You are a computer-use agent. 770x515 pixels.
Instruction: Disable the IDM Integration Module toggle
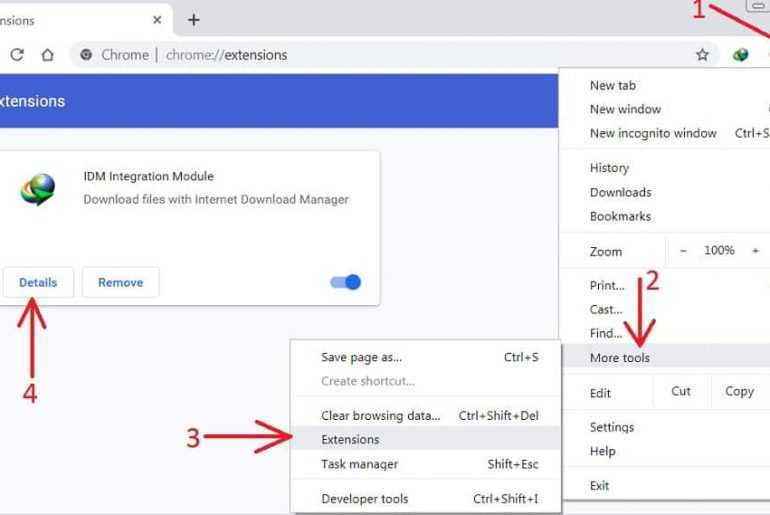[x=346, y=282]
